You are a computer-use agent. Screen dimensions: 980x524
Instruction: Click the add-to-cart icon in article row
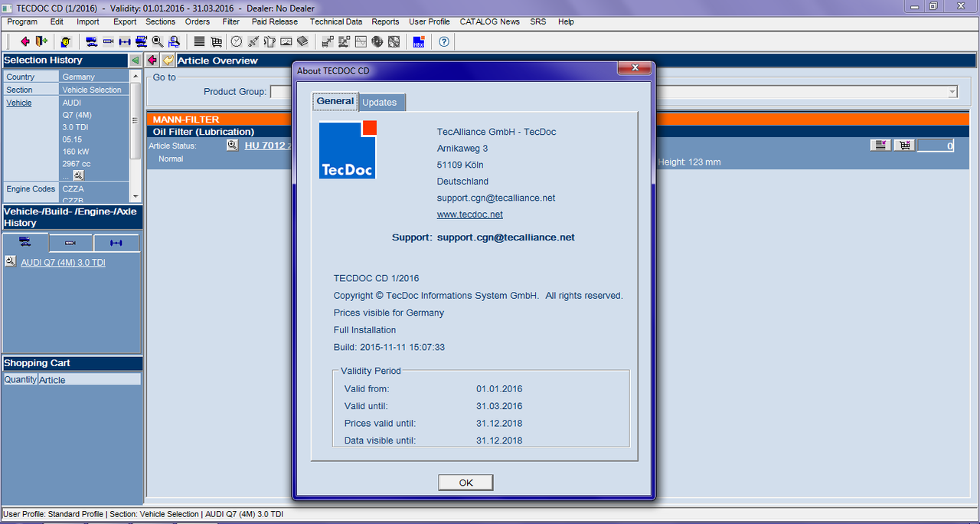coord(904,145)
